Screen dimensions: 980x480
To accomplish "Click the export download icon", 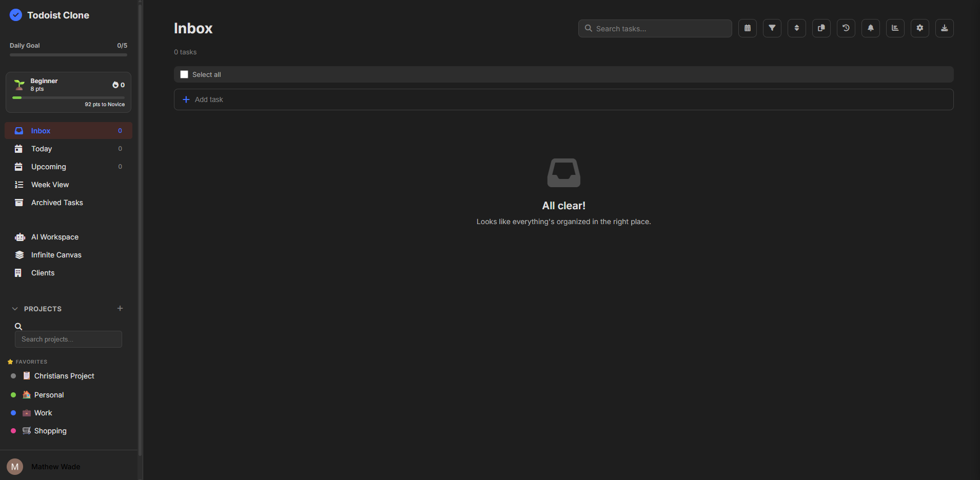I will tap(944, 28).
